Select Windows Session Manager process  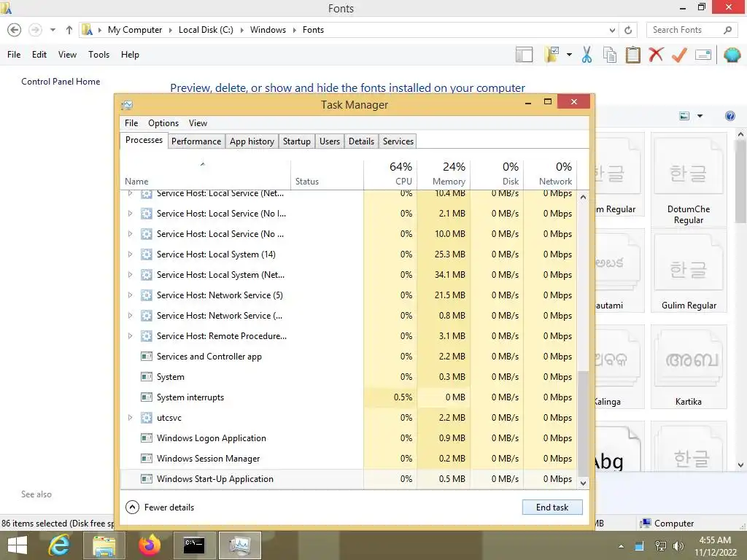click(349, 459)
